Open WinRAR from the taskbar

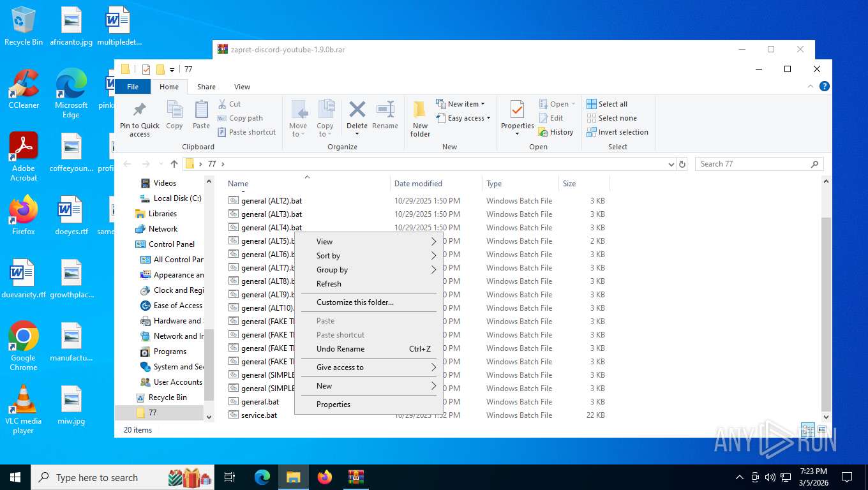coord(356,477)
